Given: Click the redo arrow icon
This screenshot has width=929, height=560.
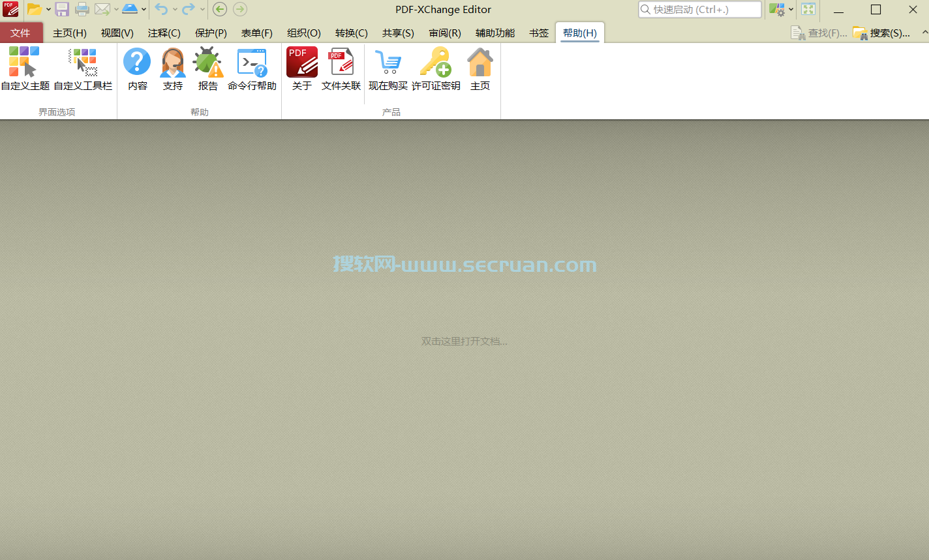Looking at the screenshot, I should tap(189, 9).
